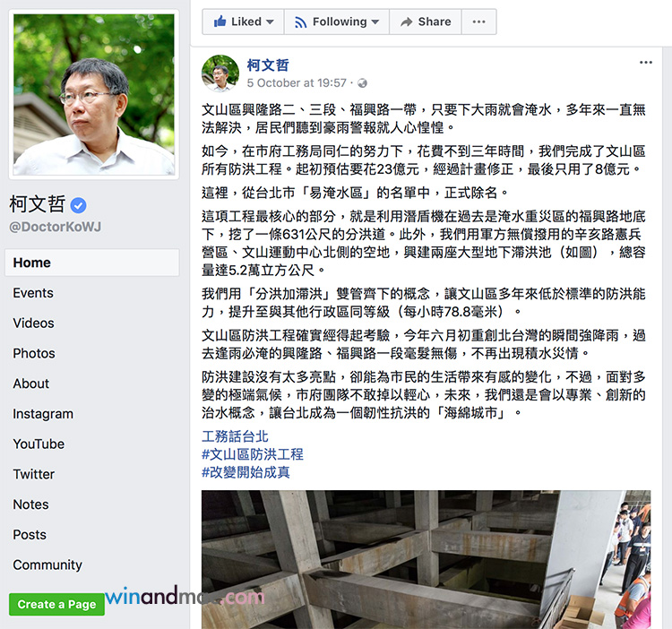Open the Events section in sidebar
The width and height of the screenshot is (672, 629).
(33, 293)
